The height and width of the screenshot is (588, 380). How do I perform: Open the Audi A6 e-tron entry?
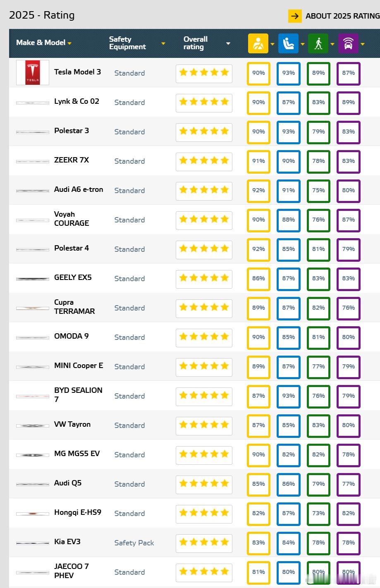point(79,189)
